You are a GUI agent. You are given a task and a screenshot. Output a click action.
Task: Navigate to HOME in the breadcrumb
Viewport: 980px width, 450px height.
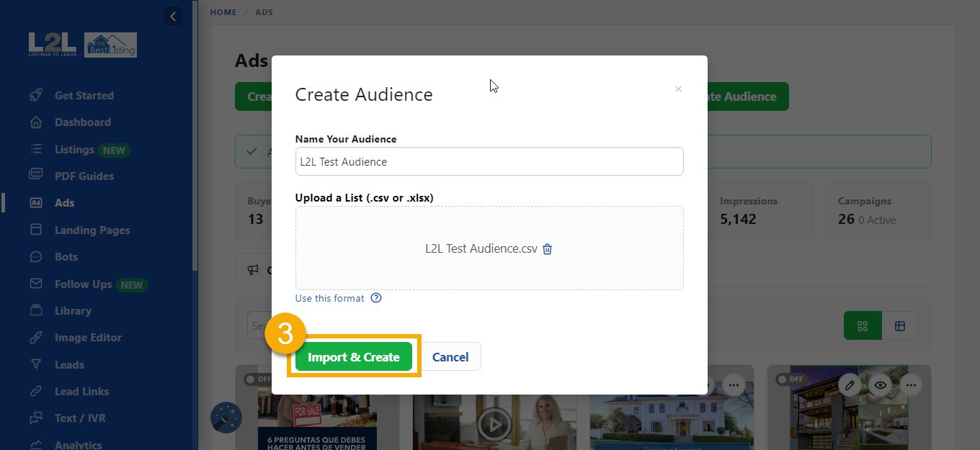[223, 12]
